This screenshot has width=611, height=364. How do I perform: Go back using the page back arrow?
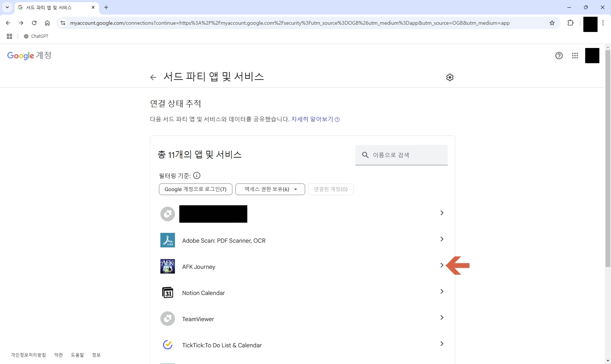point(153,77)
